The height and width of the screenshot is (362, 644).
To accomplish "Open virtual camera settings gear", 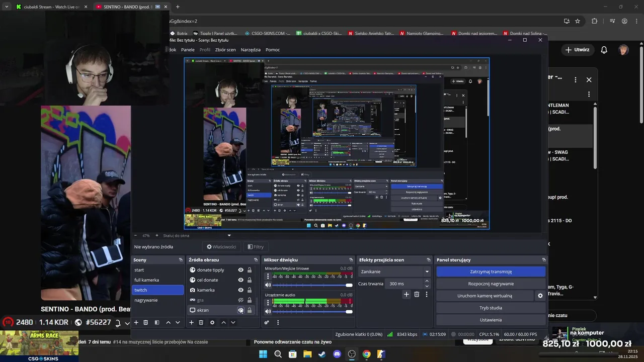I will point(540,296).
